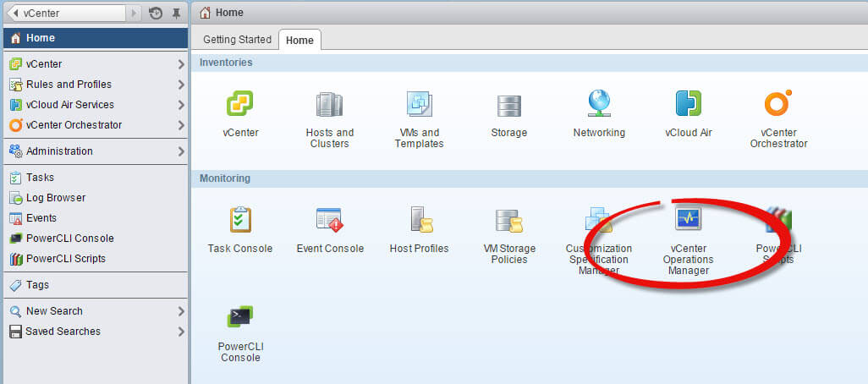Switch to the Getting Started tab
The width and height of the screenshot is (868, 384).
click(x=237, y=39)
